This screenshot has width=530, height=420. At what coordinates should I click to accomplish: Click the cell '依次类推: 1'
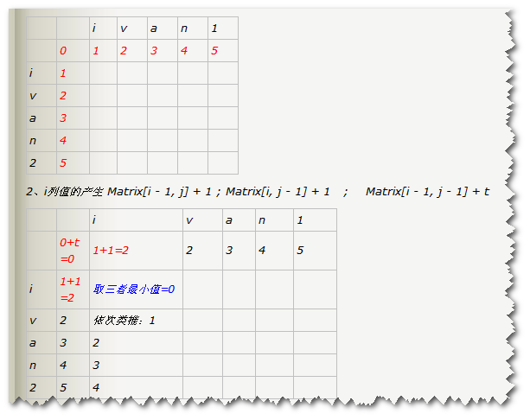(124, 321)
